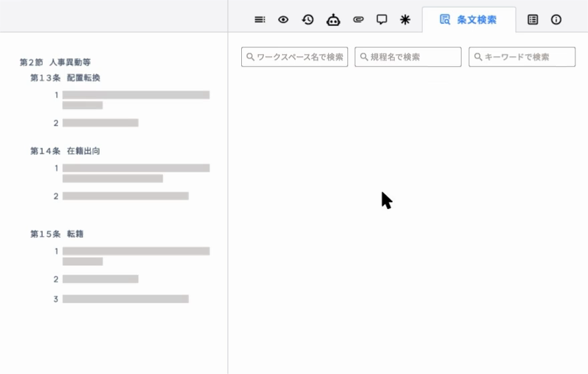Click the ワークスペース名で検索 search field
This screenshot has width=588, height=374.
pos(295,57)
